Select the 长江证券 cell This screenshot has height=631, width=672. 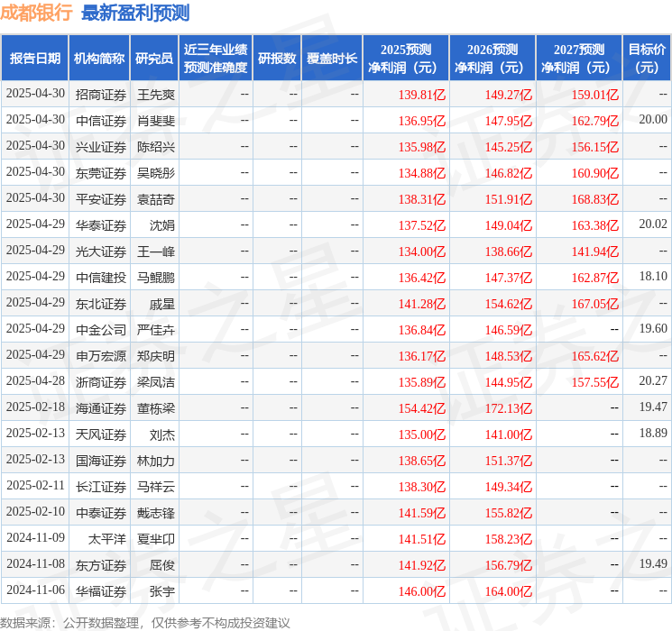point(101,486)
